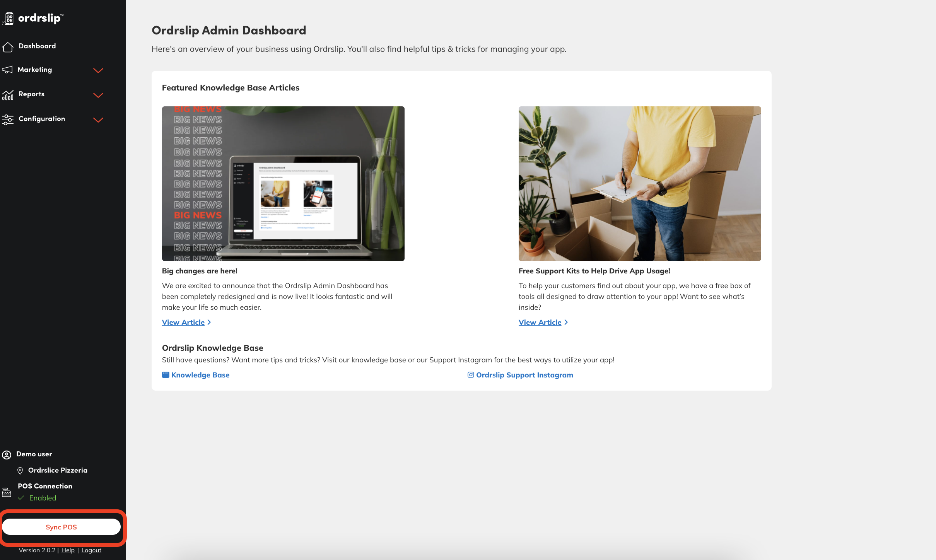Click the Logout link in sidebar footer

click(x=91, y=550)
